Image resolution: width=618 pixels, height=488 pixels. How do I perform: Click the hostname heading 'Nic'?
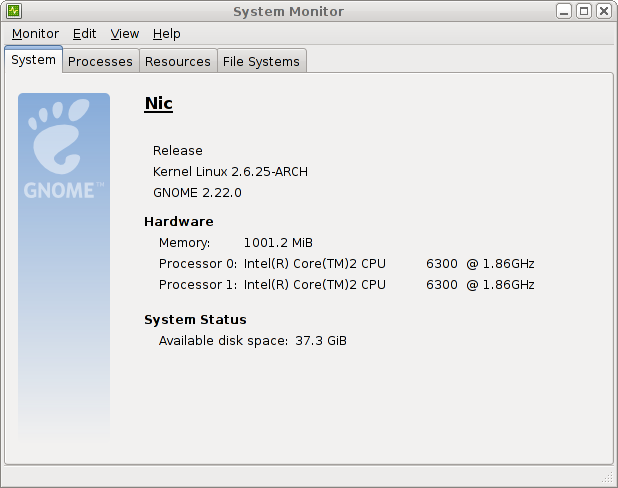[158, 104]
